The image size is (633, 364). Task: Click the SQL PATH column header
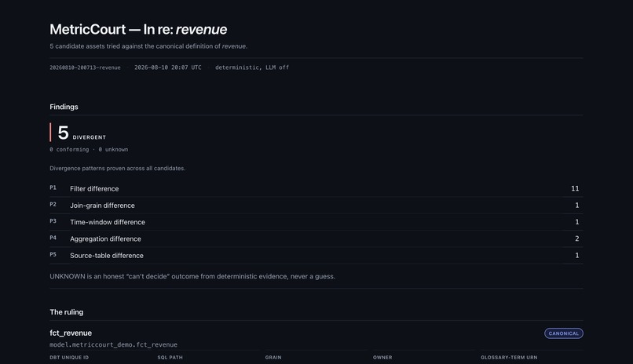[170, 358]
